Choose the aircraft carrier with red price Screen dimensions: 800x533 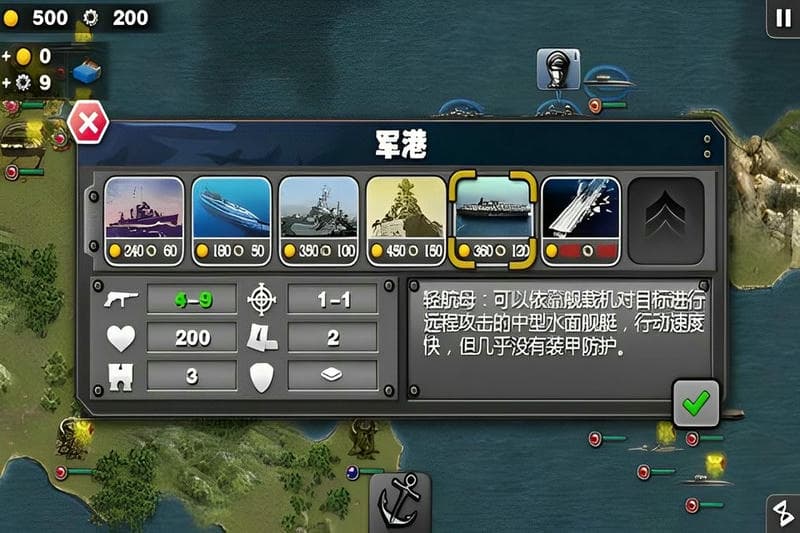[x=581, y=221]
